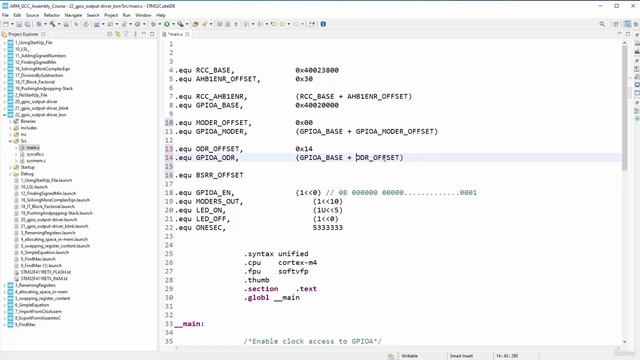Open the External Tools dropdown arrow
640x360 pixels.
[187, 24]
